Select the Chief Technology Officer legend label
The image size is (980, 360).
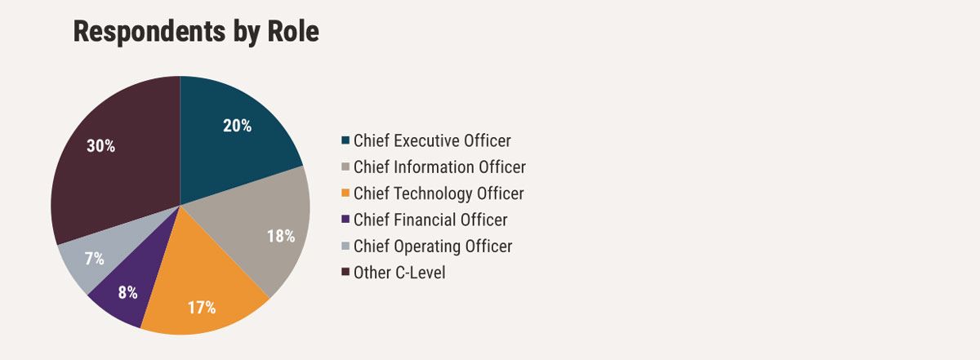(439, 193)
